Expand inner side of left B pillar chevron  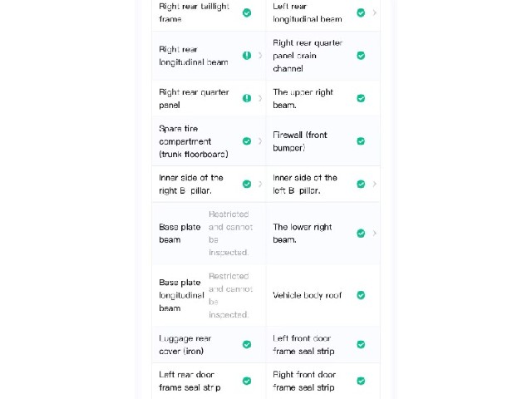coord(375,184)
